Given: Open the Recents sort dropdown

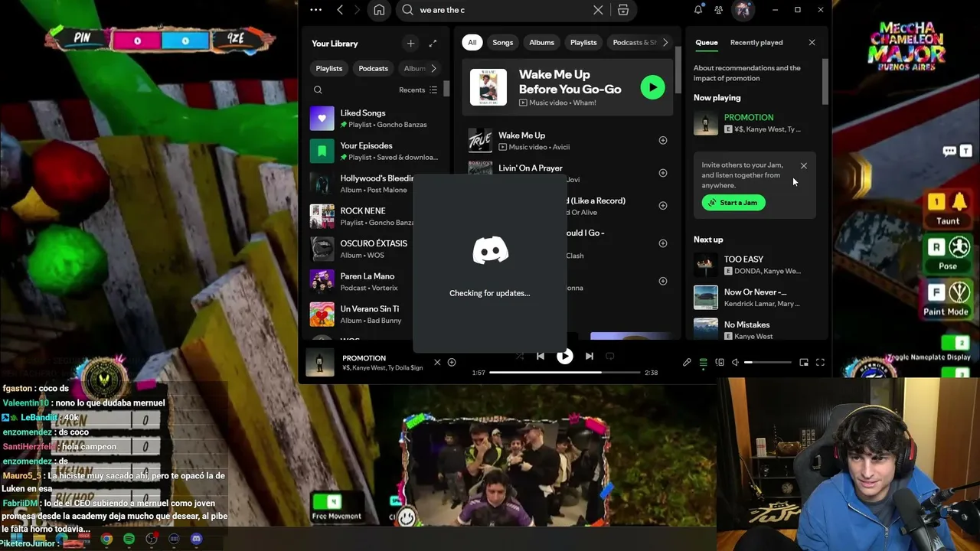Looking at the screenshot, I should [x=418, y=90].
